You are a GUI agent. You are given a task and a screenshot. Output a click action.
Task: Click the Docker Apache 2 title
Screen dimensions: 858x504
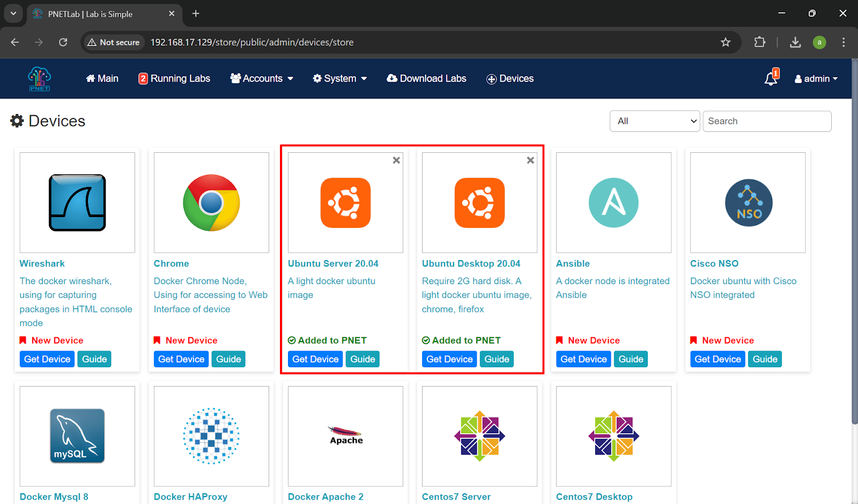tap(326, 497)
